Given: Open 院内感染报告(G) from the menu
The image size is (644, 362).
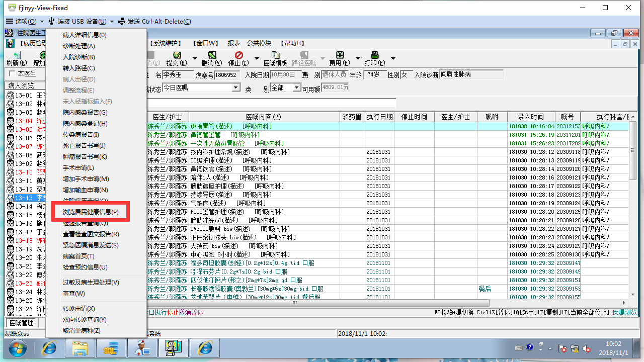Looking at the screenshot, I should (x=96, y=113).
